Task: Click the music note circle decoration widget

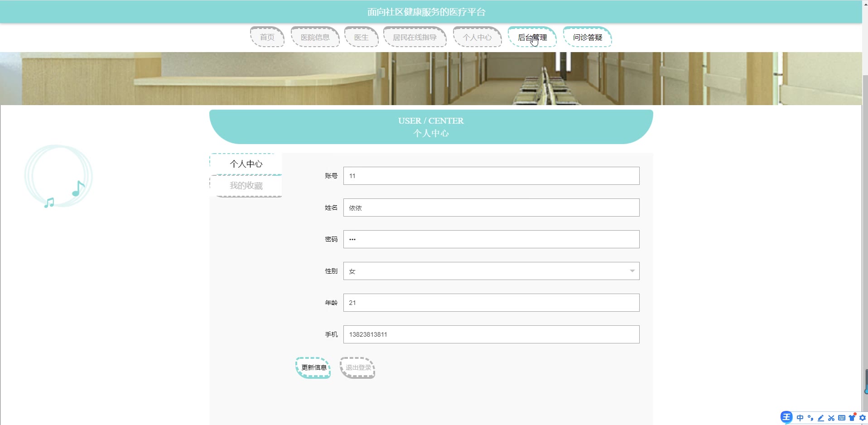Action: point(58,176)
